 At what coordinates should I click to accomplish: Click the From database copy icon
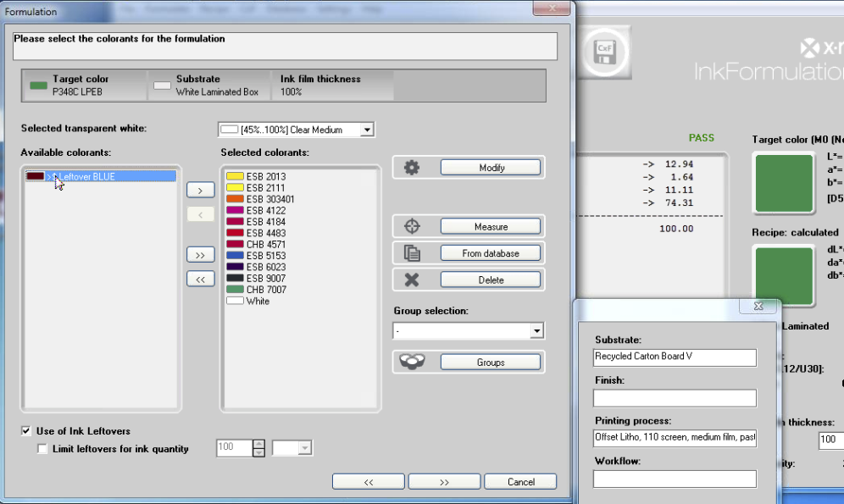pos(412,252)
